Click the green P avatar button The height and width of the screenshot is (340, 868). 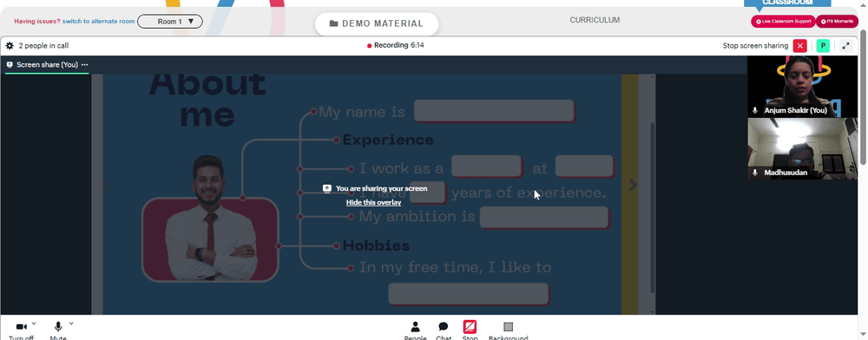click(823, 46)
